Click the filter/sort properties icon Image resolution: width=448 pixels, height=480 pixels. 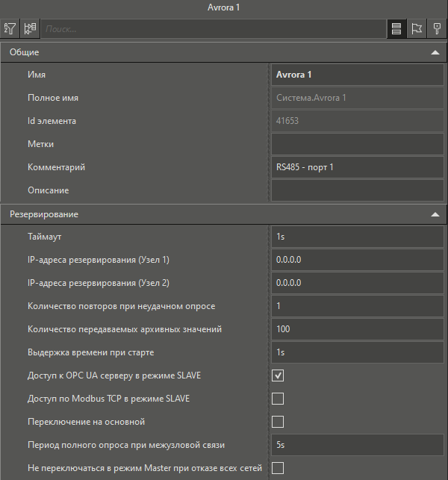tap(10, 29)
